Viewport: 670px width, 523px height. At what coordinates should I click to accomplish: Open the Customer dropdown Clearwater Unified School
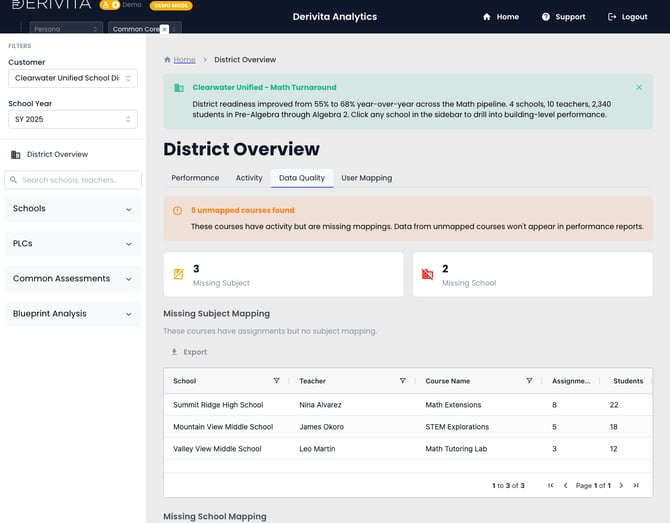pos(73,78)
